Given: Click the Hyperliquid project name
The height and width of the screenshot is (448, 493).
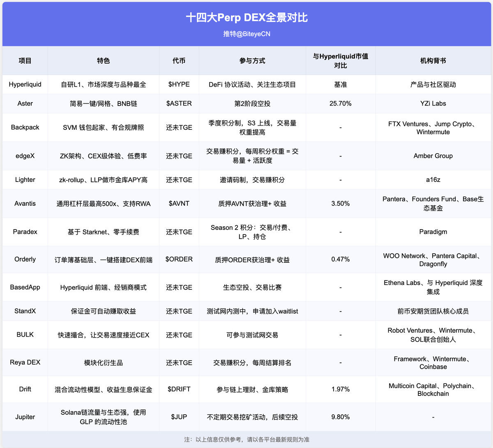Looking at the screenshot, I should click(25, 84).
